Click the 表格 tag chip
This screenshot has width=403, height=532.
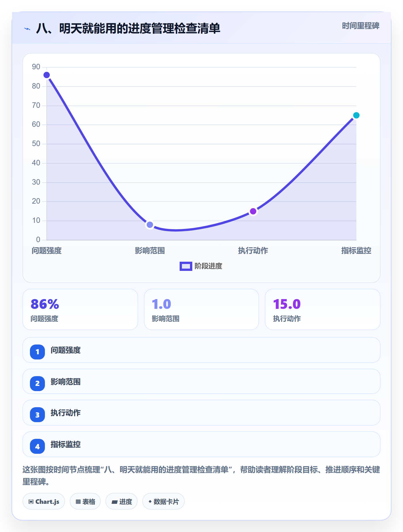(x=85, y=502)
